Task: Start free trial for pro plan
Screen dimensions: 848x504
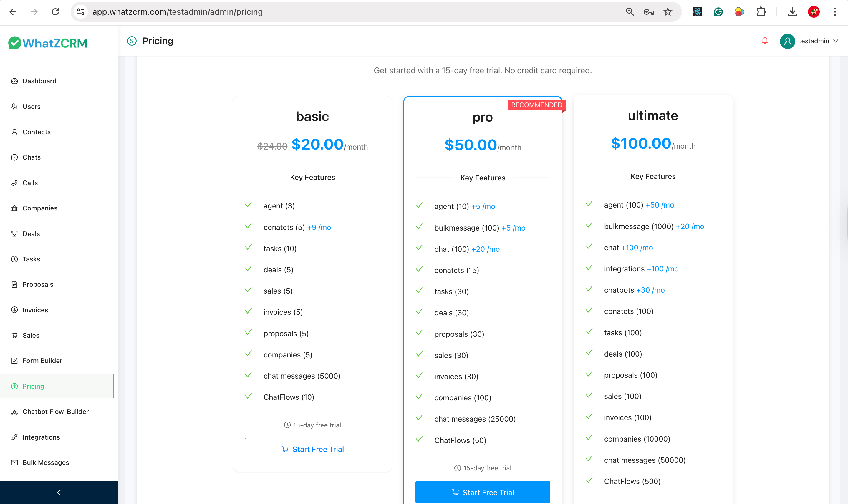Action: click(x=482, y=492)
